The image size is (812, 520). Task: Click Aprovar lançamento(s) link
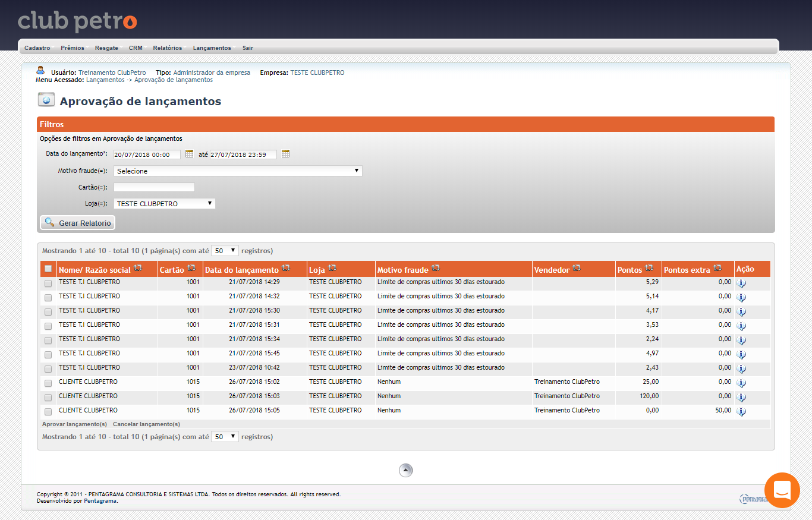click(74, 424)
